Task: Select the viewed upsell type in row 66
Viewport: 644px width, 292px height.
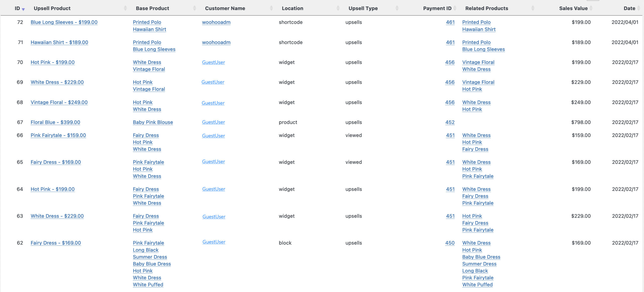Action: [x=353, y=135]
